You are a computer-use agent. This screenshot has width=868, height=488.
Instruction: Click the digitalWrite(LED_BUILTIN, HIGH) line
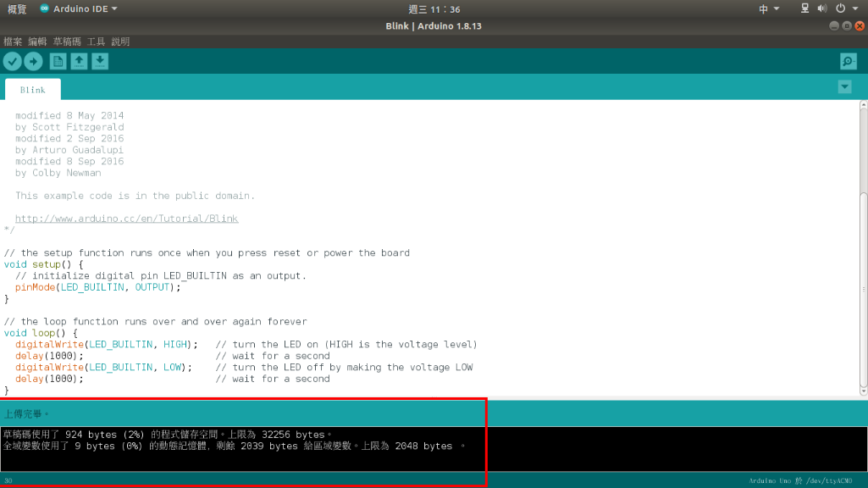point(107,345)
